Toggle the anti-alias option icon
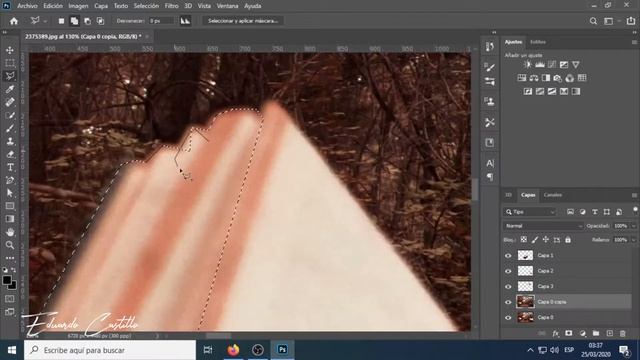Image resolution: width=640 pixels, height=360 pixels. (x=185, y=21)
